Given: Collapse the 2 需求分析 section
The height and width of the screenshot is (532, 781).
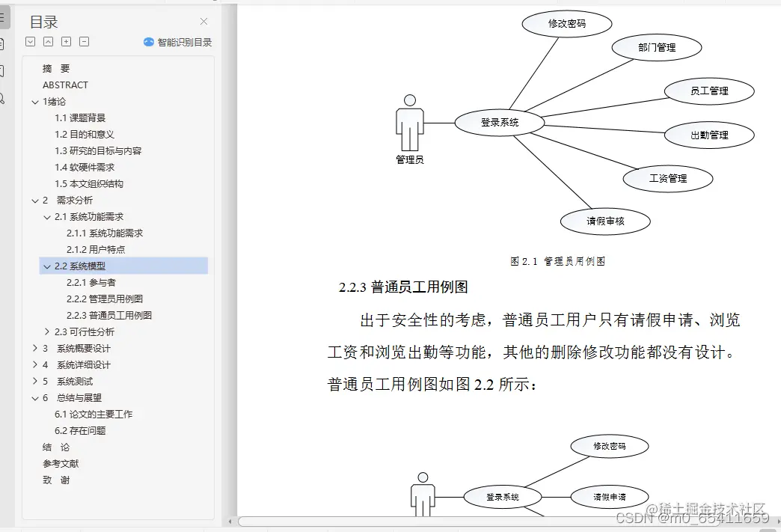Looking at the screenshot, I should (x=35, y=201).
